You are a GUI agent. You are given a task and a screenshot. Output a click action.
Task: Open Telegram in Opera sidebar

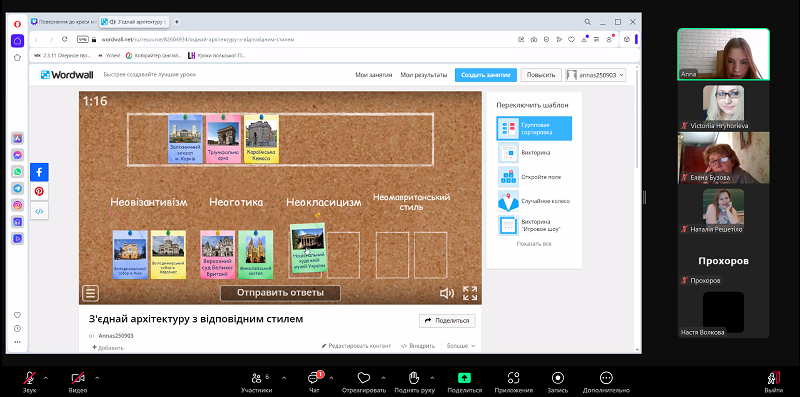point(17,189)
